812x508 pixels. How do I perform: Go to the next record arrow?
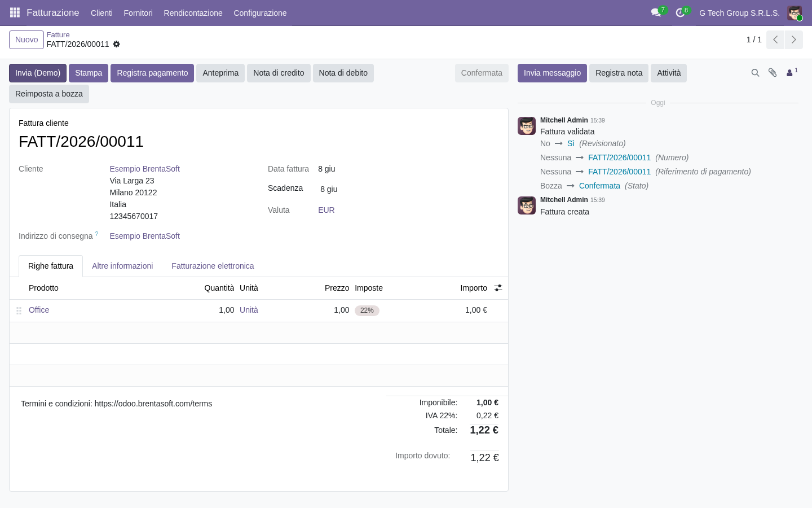click(794, 40)
